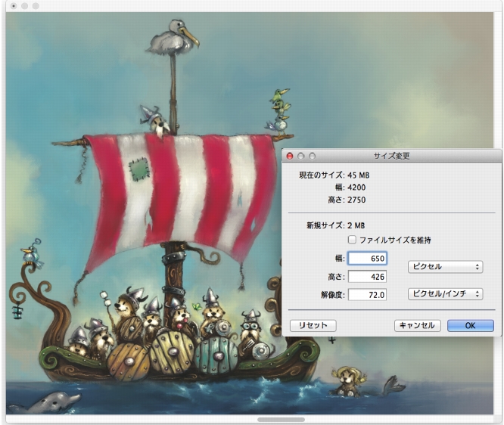Click the 現在のサイズ: 45 MB text
This screenshot has height=425, width=504.
334,175
